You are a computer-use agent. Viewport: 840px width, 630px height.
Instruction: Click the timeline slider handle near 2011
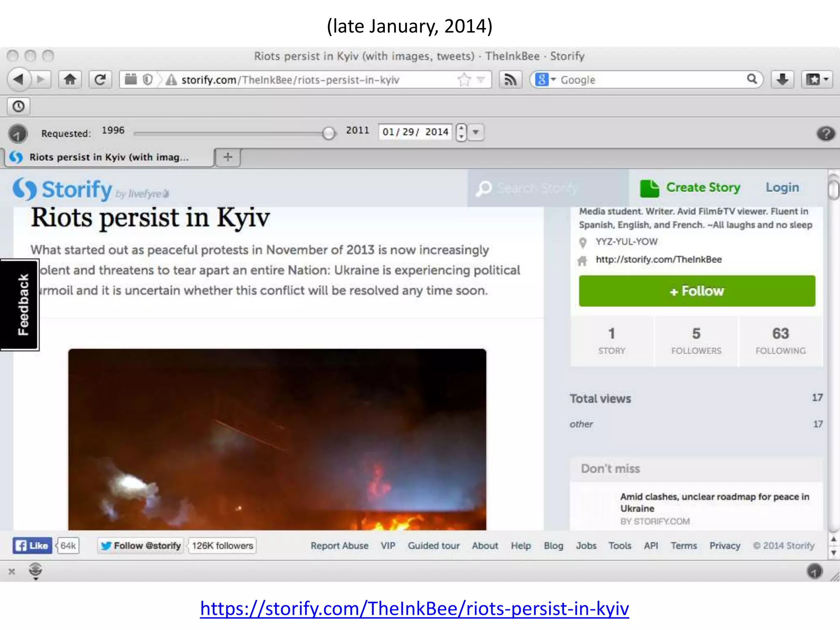pos(328,133)
